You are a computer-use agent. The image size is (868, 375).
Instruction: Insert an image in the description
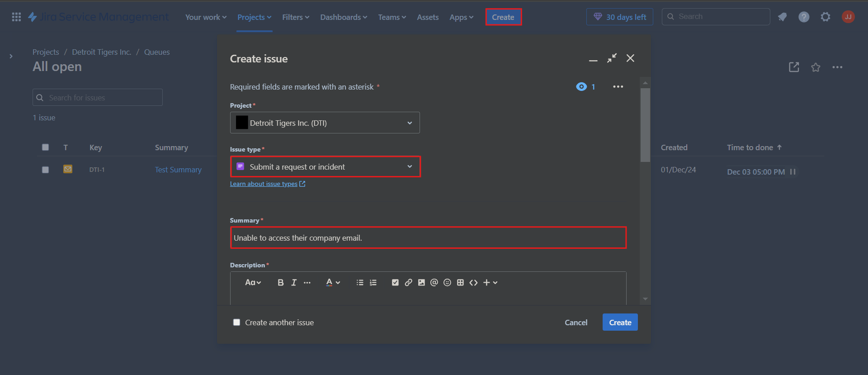coord(421,282)
